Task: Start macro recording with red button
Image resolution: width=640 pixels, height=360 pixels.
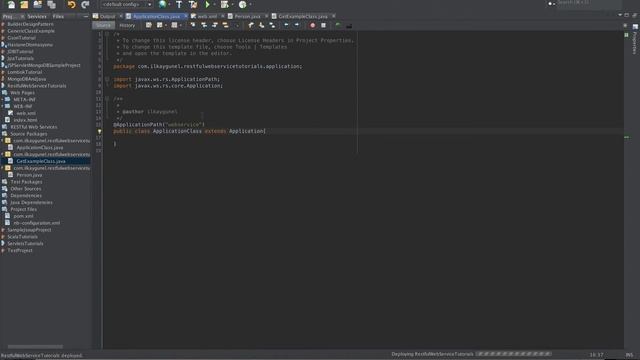Action: point(313,25)
